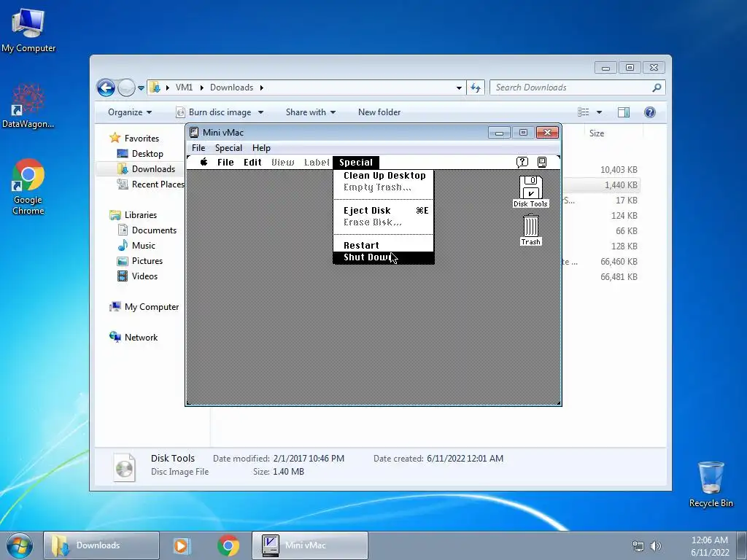The height and width of the screenshot is (560, 747).
Task: Open the application switcher icon in Mac menu bar
Action: 542,162
